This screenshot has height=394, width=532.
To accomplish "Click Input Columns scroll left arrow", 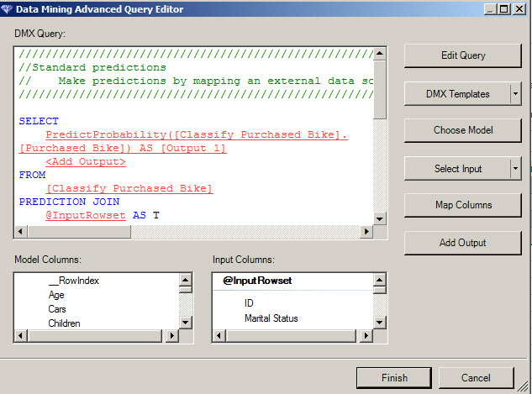I will point(219,336).
